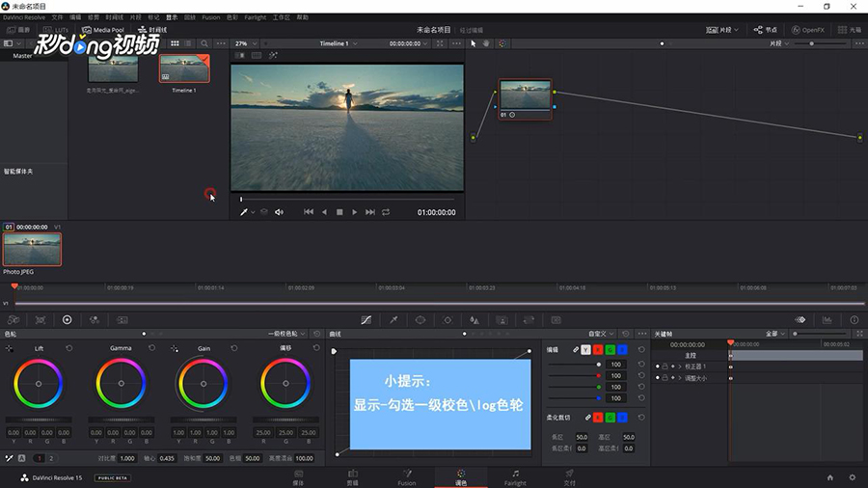The width and height of the screenshot is (868, 488).
Task: Click the Gamma master wheel jog slider
Action: pyautogui.click(x=121, y=420)
